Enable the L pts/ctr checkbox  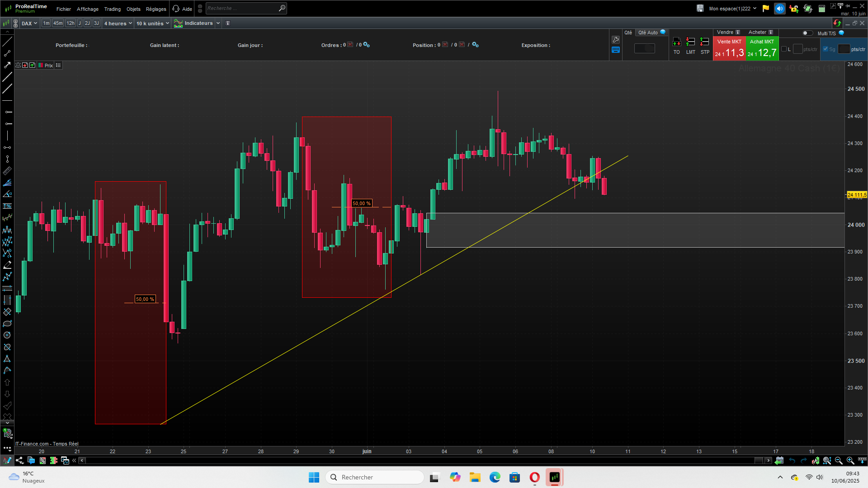tap(784, 49)
